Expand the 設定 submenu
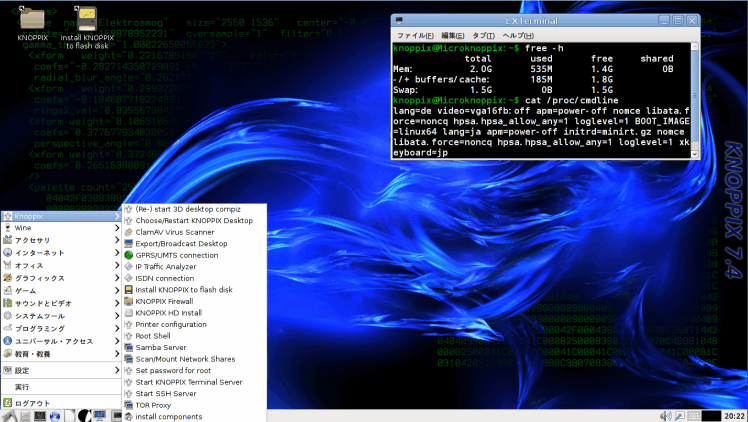This screenshot has height=422, width=748. coord(61,371)
